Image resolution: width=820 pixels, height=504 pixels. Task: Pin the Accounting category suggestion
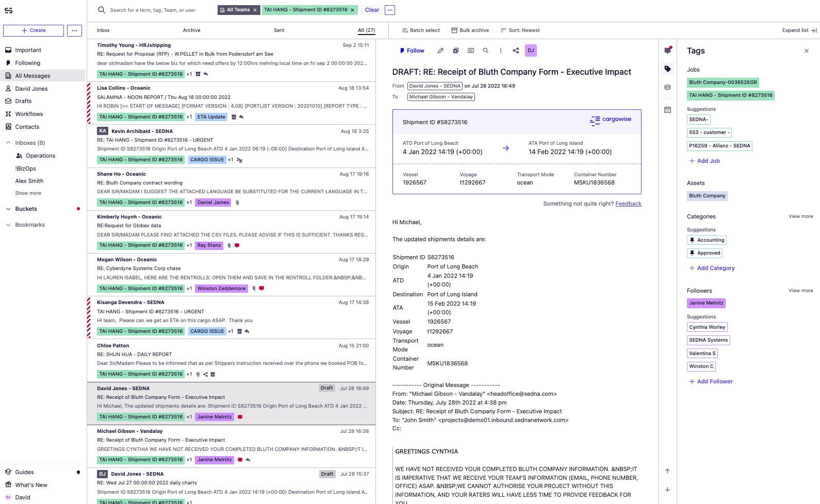coord(692,240)
